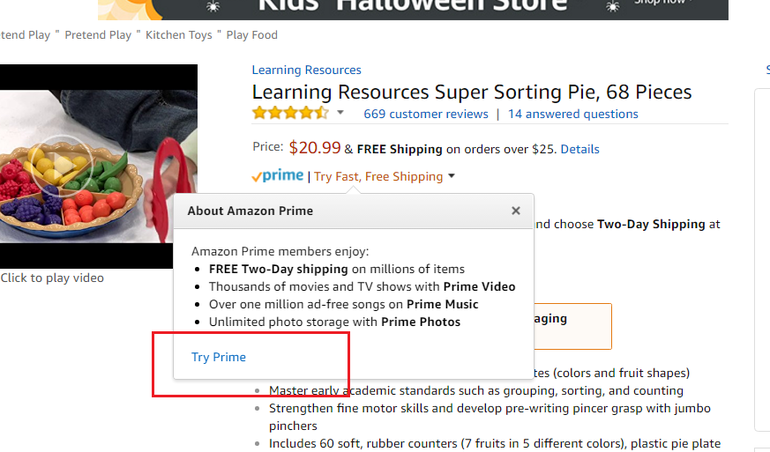Close the About Amazon Prime popover
Viewport: 770px width, 452px height.
pyautogui.click(x=516, y=211)
